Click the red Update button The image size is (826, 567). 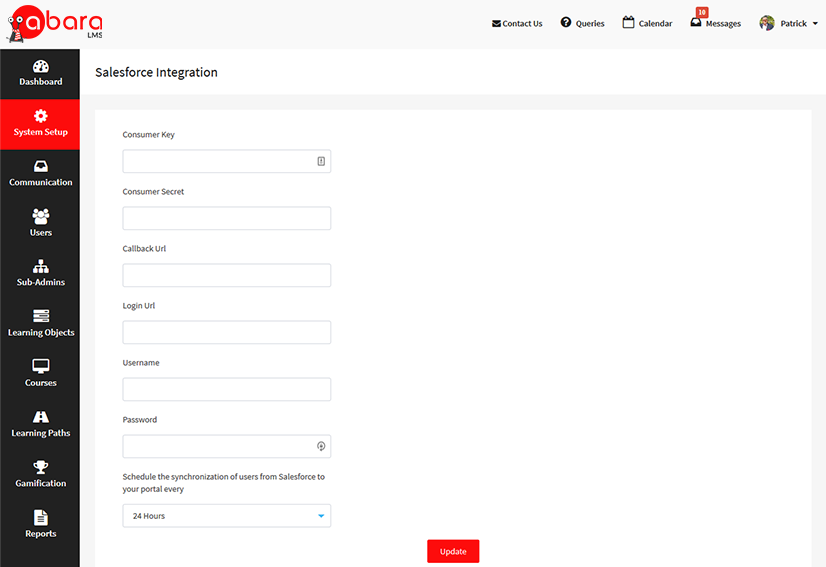(x=453, y=551)
